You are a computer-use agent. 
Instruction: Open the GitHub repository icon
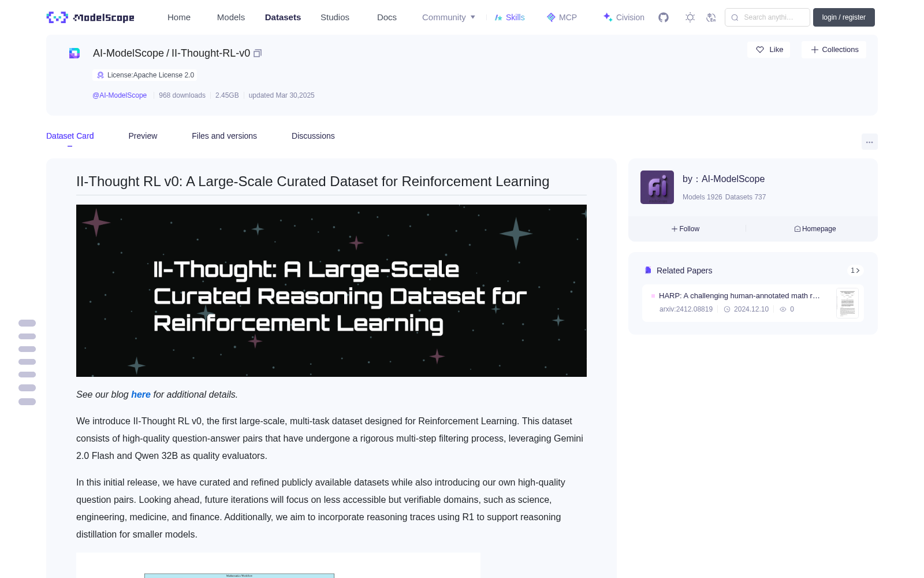[x=664, y=17]
